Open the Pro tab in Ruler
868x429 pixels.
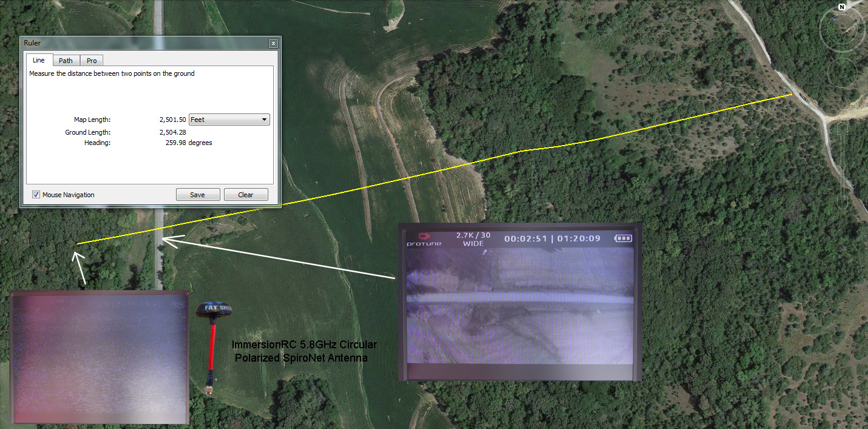pyautogui.click(x=92, y=61)
